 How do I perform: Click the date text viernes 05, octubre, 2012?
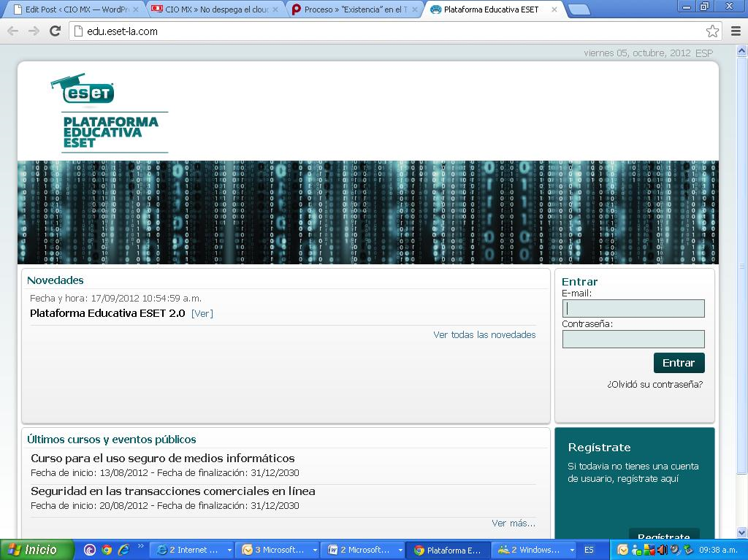tap(637, 53)
